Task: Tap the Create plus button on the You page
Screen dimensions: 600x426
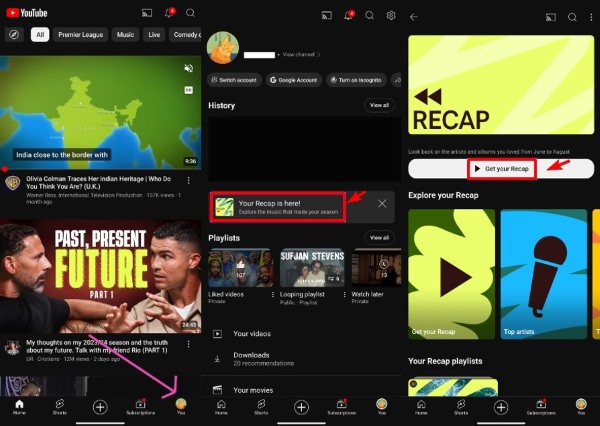Action: click(301, 407)
